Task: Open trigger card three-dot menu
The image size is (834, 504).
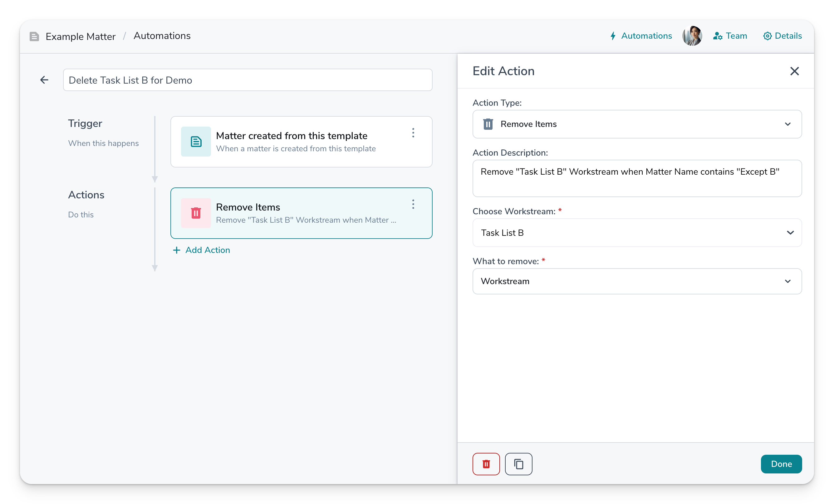Action: click(x=413, y=133)
